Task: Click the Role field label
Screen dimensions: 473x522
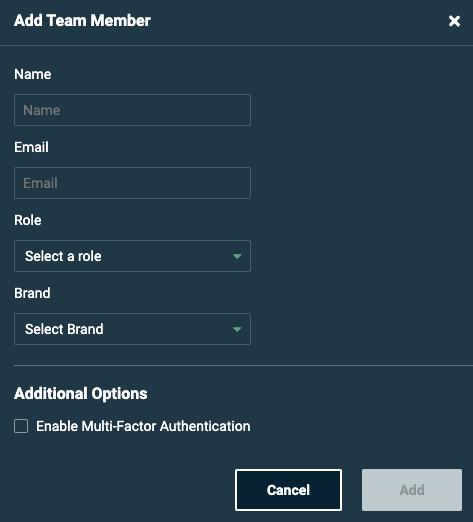Action: (28, 220)
